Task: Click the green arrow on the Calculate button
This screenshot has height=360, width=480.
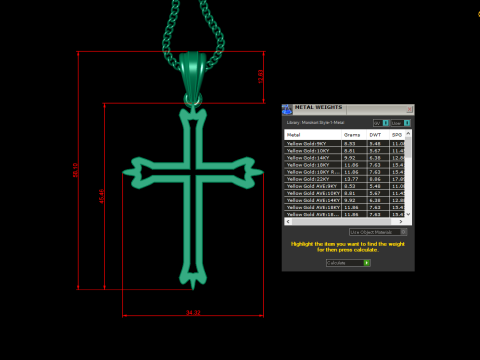Action: coord(367,263)
